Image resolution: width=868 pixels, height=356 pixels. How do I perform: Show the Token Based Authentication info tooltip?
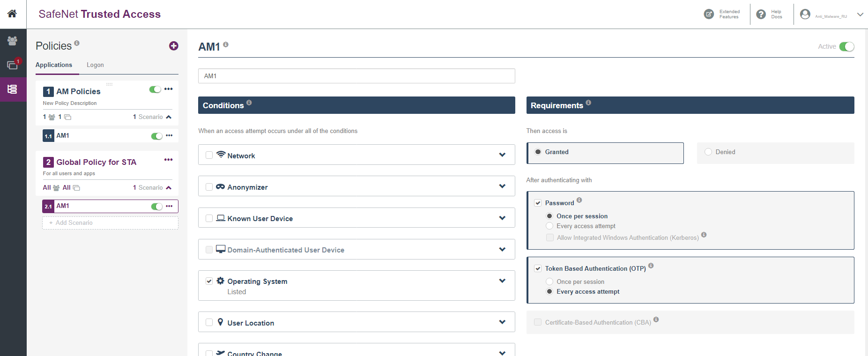[651, 266]
